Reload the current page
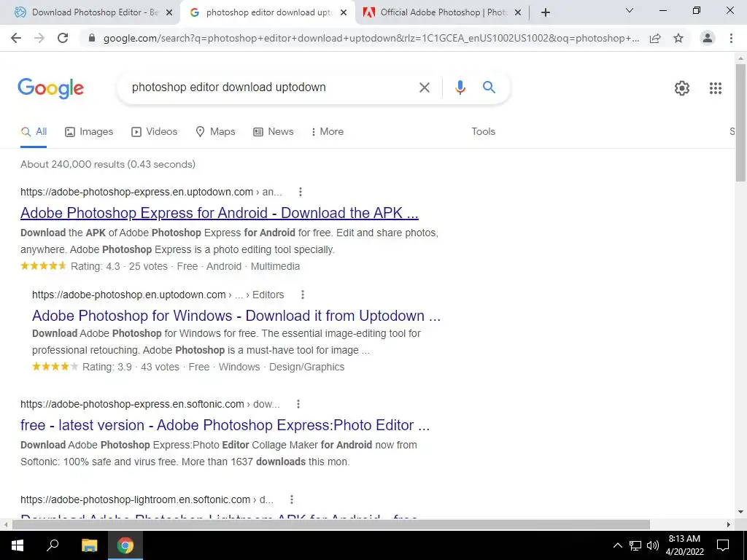The width and height of the screenshot is (747, 560). point(63,38)
